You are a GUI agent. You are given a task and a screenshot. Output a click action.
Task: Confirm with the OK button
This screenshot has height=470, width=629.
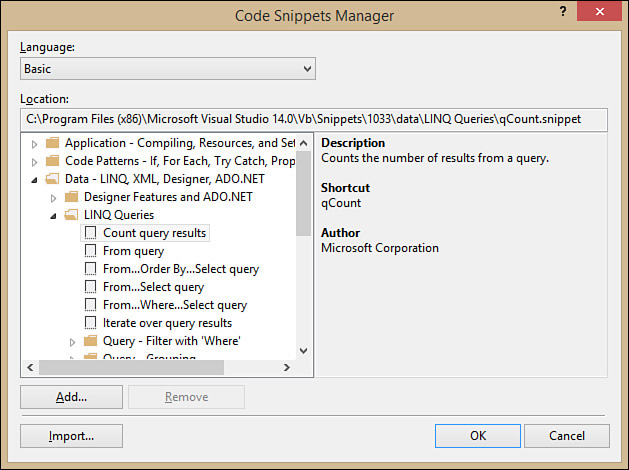tap(478, 436)
